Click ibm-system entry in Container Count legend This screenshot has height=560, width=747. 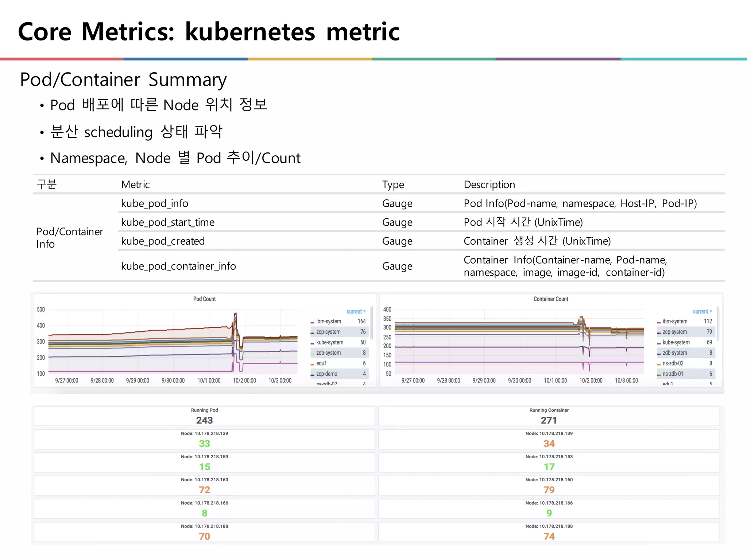675,321
